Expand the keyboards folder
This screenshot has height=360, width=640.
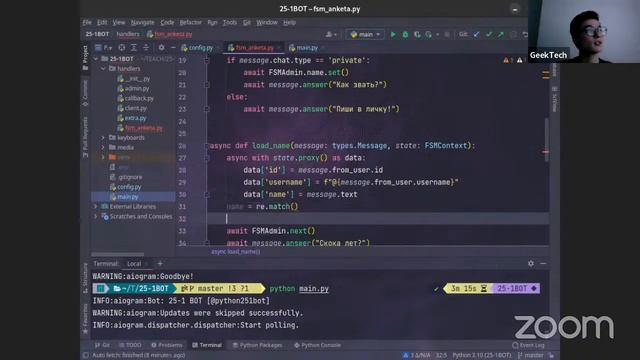coord(103,138)
